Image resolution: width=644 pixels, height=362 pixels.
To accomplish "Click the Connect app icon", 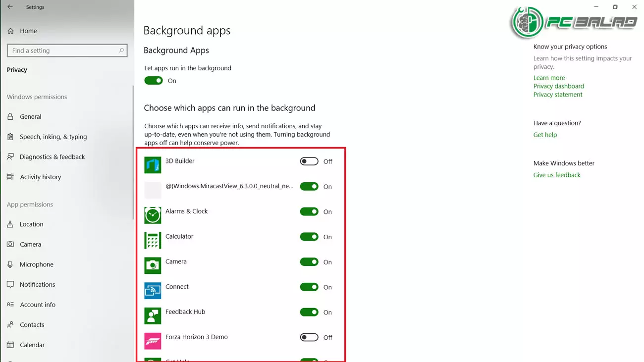I will tap(153, 291).
